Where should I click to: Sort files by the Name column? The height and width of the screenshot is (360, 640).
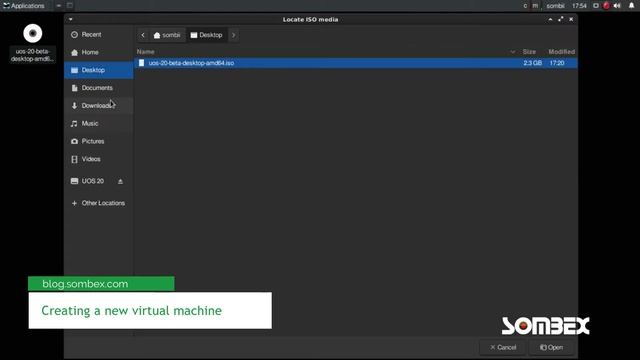[x=146, y=52]
